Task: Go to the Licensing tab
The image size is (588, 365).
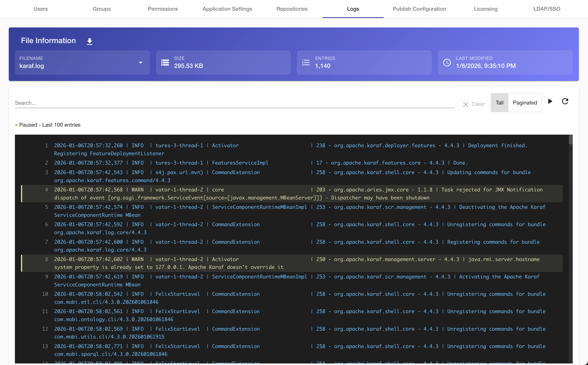Action: click(x=485, y=9)
